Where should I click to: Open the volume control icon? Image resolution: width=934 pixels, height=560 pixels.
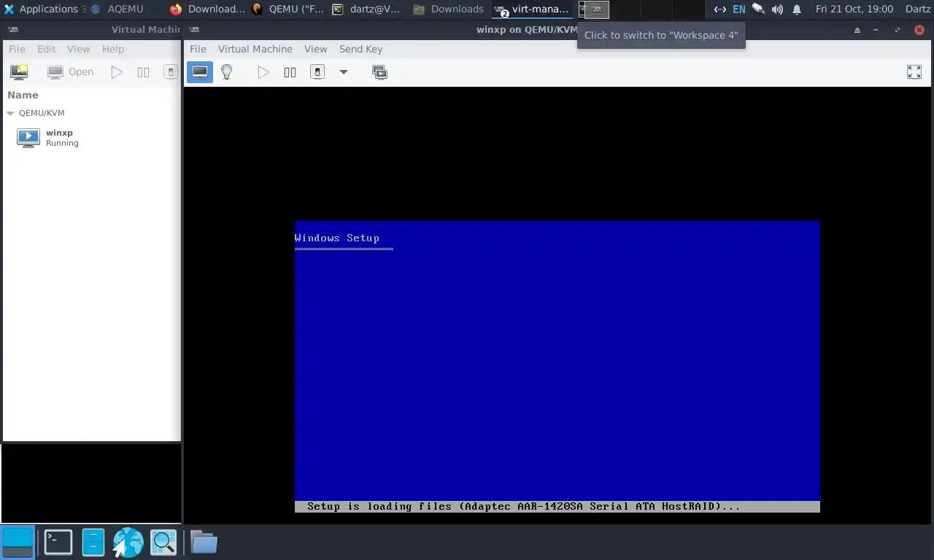click(778, 9)
